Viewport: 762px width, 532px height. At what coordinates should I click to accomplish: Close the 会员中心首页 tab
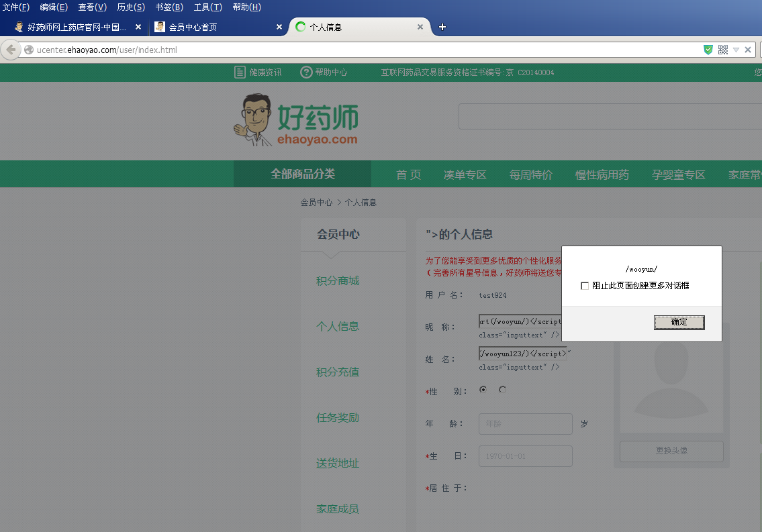click(279, 28)
